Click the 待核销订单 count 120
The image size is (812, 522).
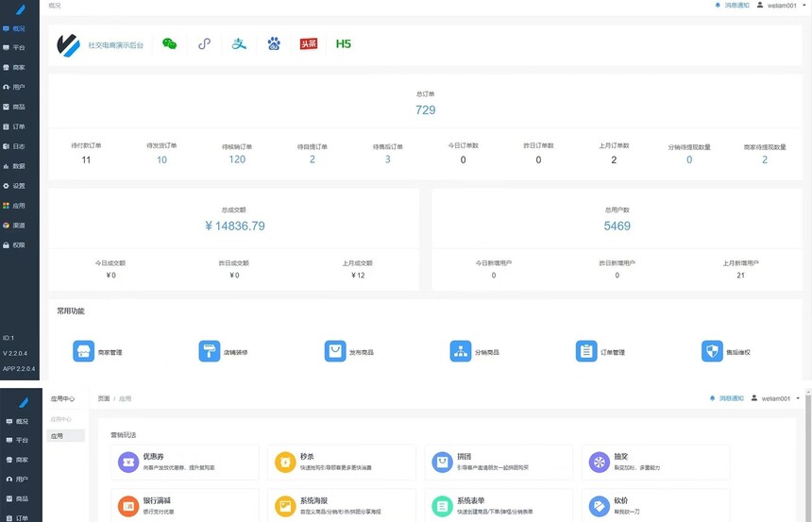237,160
